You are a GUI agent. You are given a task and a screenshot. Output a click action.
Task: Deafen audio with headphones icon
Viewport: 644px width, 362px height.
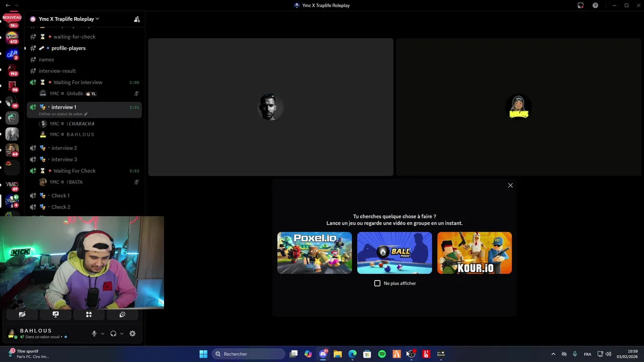coord(113,333)
